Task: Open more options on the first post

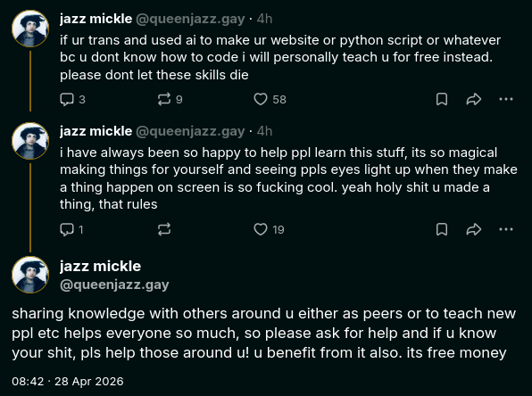Action: click(506, 99)
